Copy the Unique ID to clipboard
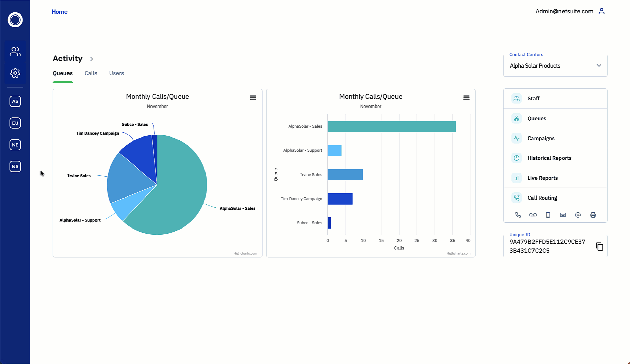The width and height of the screenshot is (630, 364). click(599, 247)
